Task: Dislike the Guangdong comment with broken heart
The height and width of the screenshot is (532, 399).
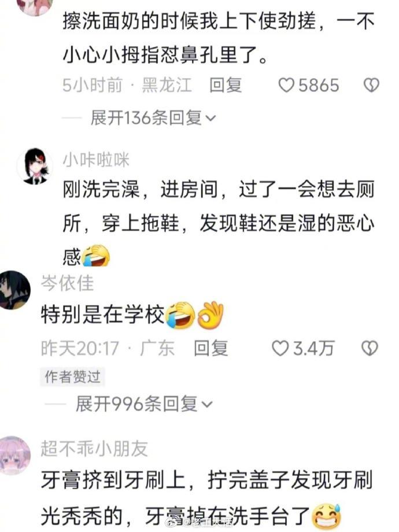Action: pyautogui.click(x=370, y=349)
